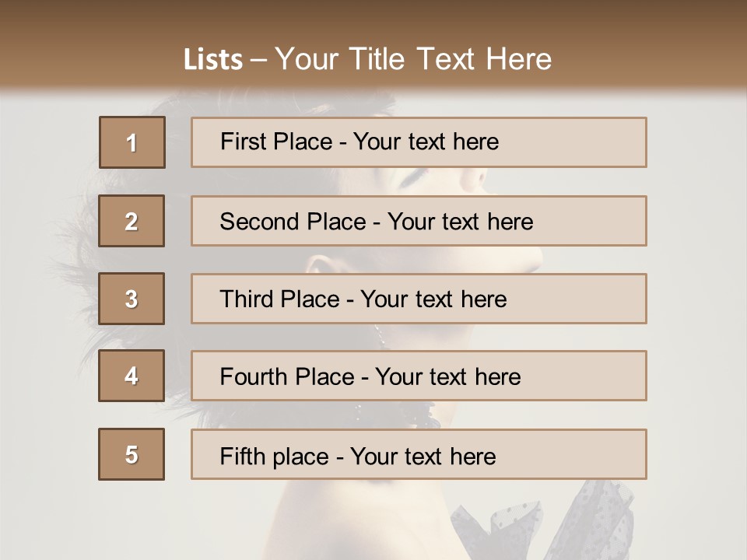
Task: Click the 'Fourth Place' text bar
Action: pos(419,376)
